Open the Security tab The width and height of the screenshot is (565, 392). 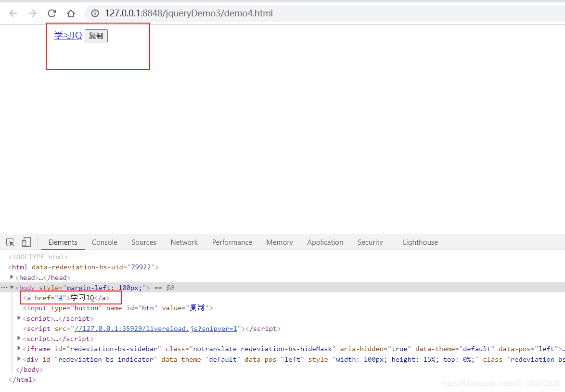(x=370, y=242)
